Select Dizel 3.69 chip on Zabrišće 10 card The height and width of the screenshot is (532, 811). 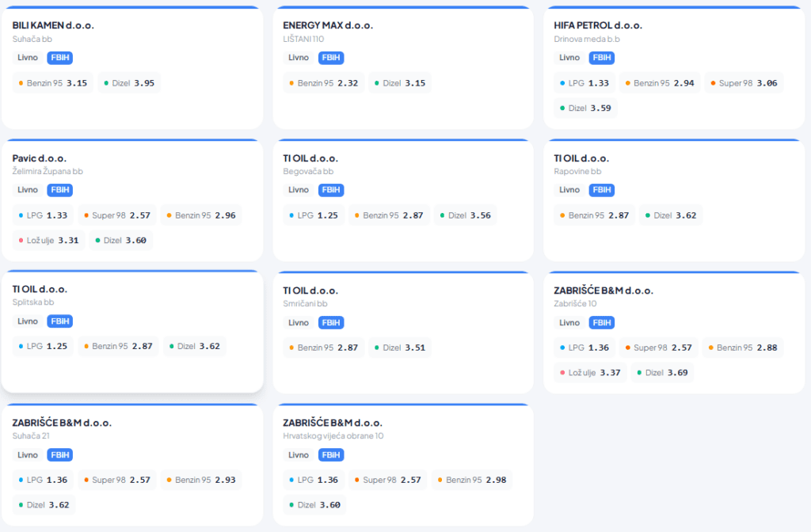click(x=662, y=373)
